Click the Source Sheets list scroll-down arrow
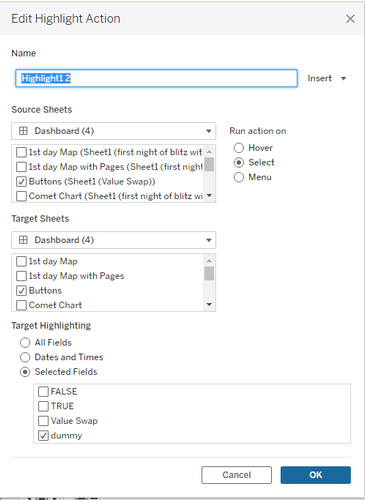Viewport: 365px width, 500px height. [x=209, y=196]
